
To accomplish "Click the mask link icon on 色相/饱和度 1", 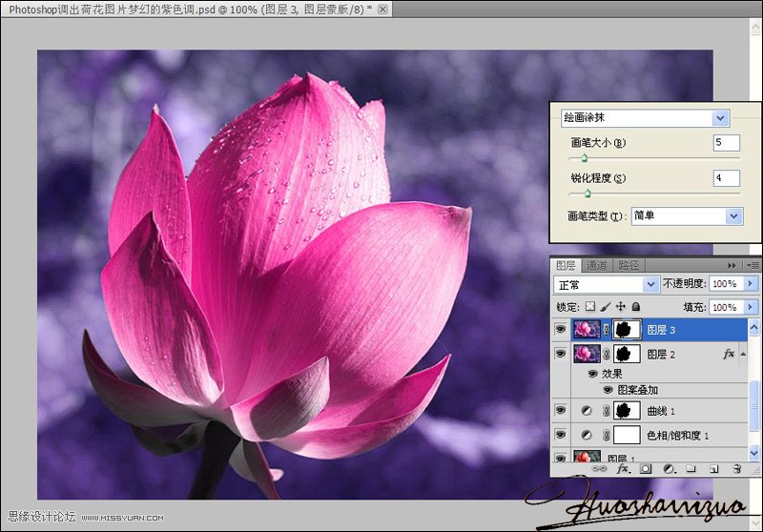I will pos(607,435).
